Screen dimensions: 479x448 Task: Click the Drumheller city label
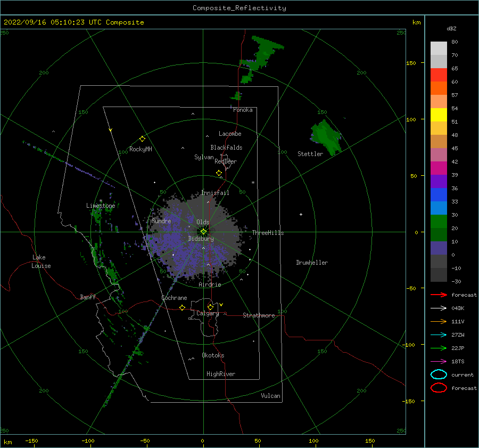(x=312, y=263)
